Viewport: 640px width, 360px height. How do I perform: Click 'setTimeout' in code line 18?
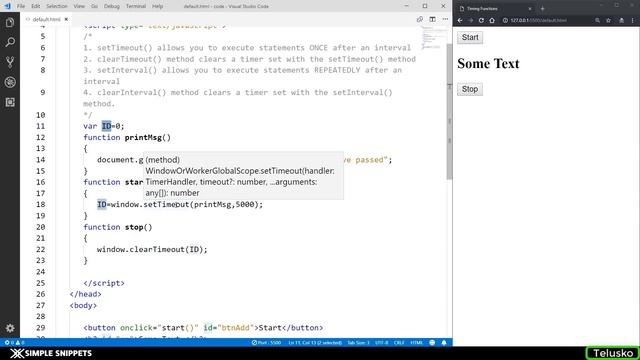point(166,204)
